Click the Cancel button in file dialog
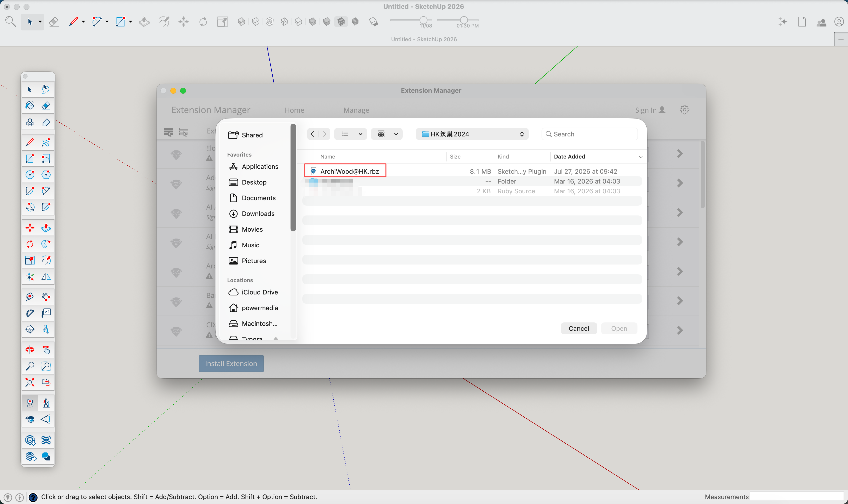The image size is (848, 504). click(579, 328)
